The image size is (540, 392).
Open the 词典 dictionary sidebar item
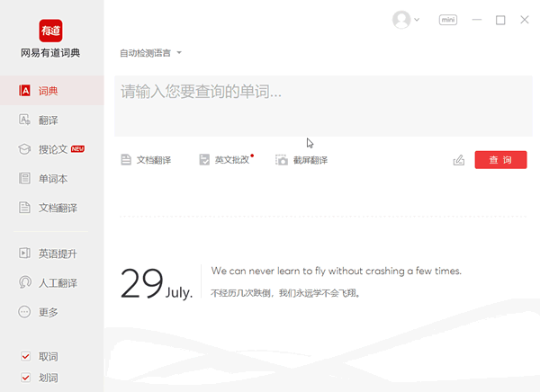click(51, 91)
